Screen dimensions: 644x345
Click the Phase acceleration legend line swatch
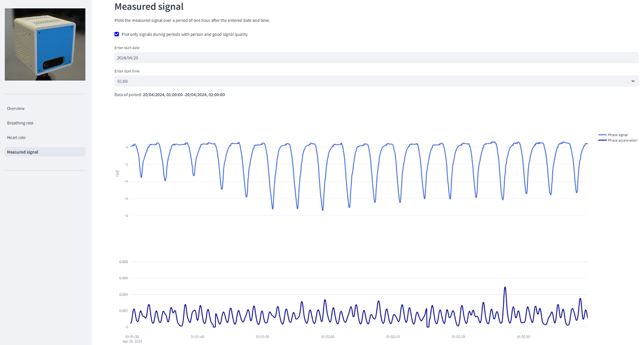click(x=602, y=140)
